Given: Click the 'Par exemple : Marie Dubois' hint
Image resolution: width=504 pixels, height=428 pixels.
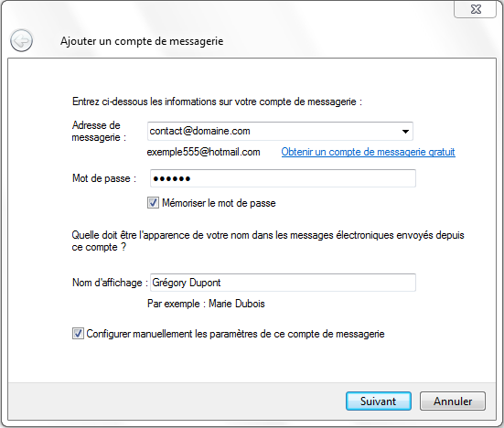Looking at the screenshot, I should (x=206, y=304).
